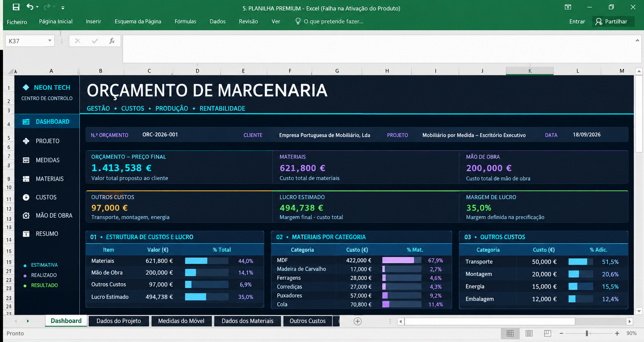Click the Projeto sidebar icon
644x342 pixels.
pyautogui.click(x=26, y=141)
